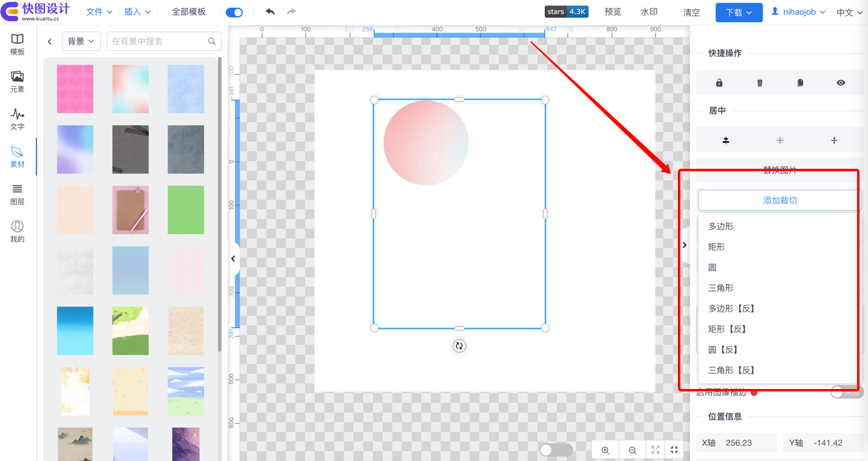This screenshot has width=868, height=461.
Task: Pick the clipboard with pencil background thumbnail
Action: 130,210
